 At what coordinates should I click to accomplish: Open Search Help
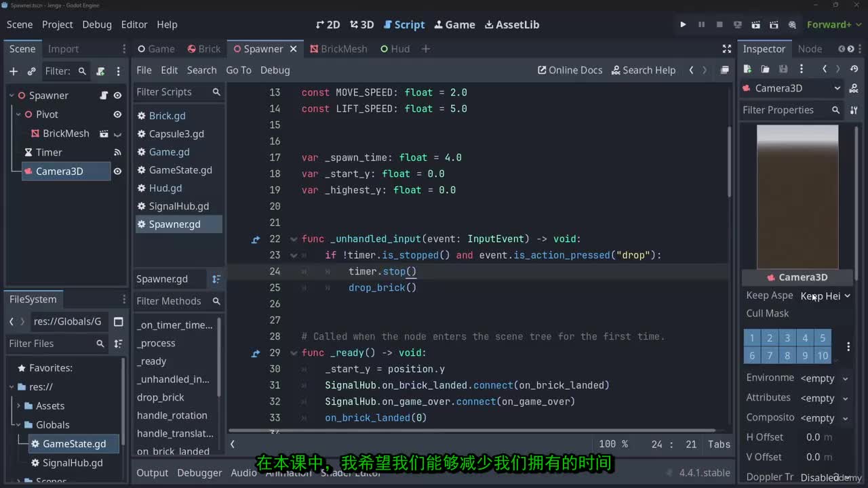click(x=644, y=70)
